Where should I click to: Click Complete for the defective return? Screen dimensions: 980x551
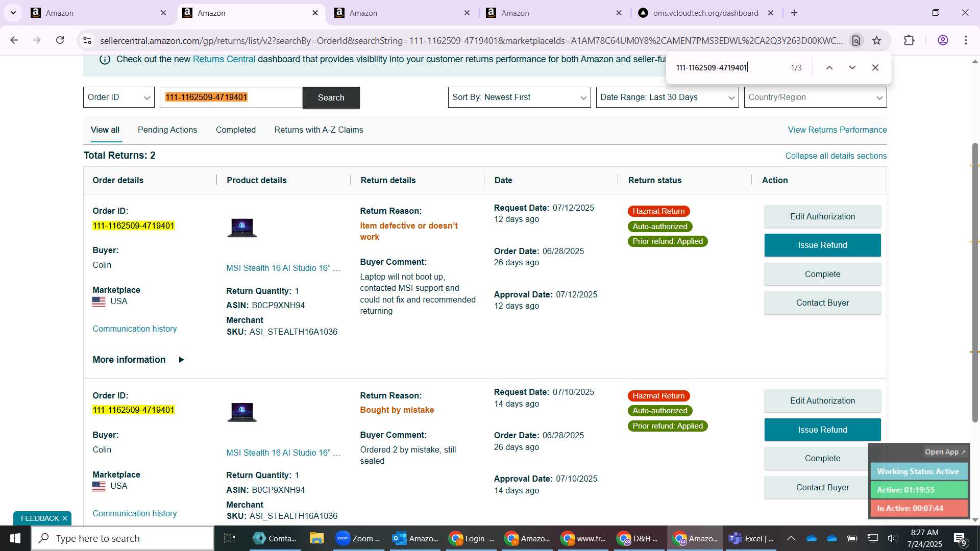tap(822, 274)
